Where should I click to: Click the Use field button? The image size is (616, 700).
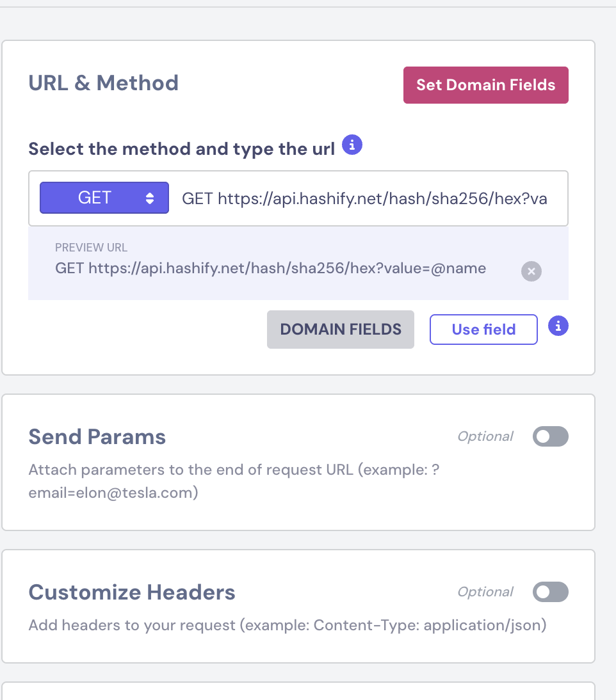point(483,330)
